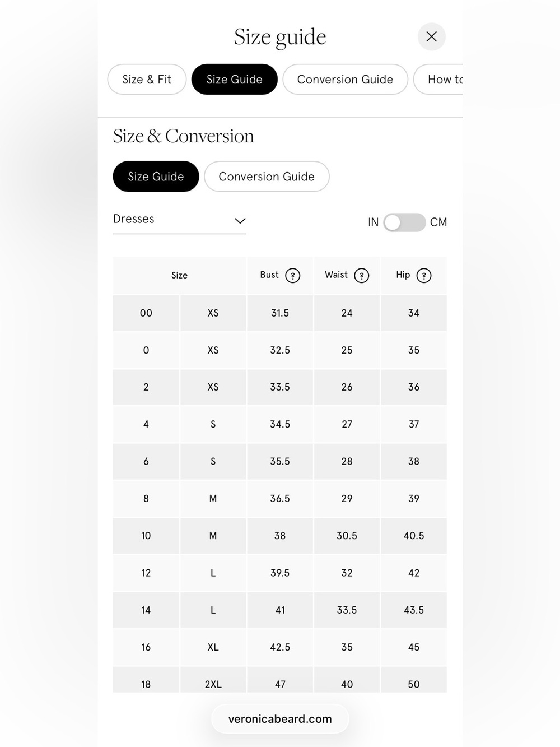Select the size 00 row cell
This screenshot has width=560, height=747.
point(146,313)
